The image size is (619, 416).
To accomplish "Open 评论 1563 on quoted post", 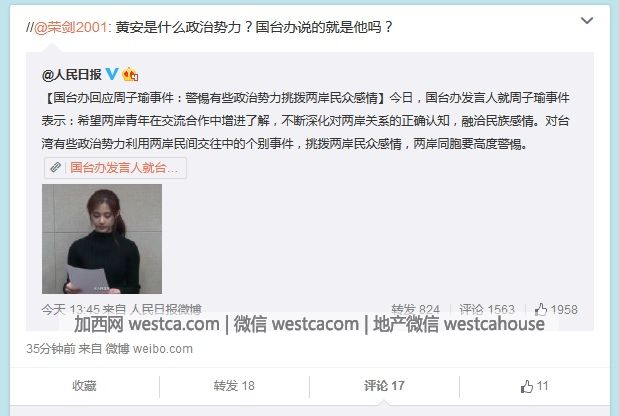I will [487, 309].
